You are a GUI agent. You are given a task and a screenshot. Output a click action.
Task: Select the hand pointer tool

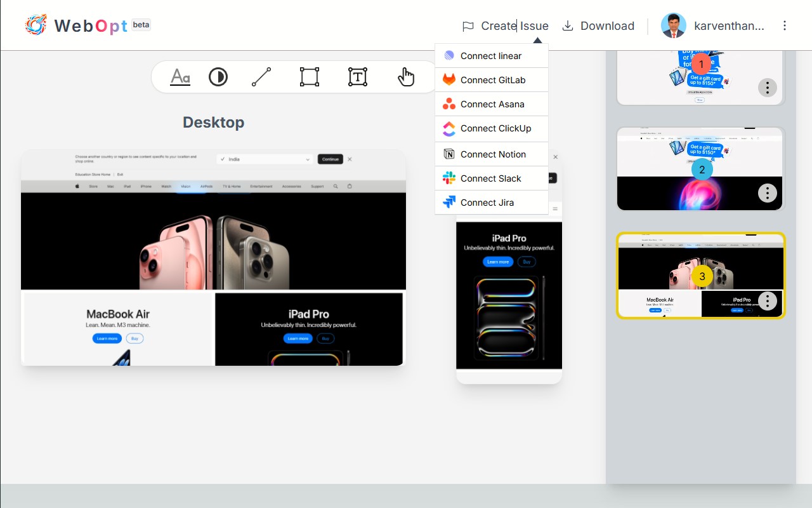tap(406, 77)
